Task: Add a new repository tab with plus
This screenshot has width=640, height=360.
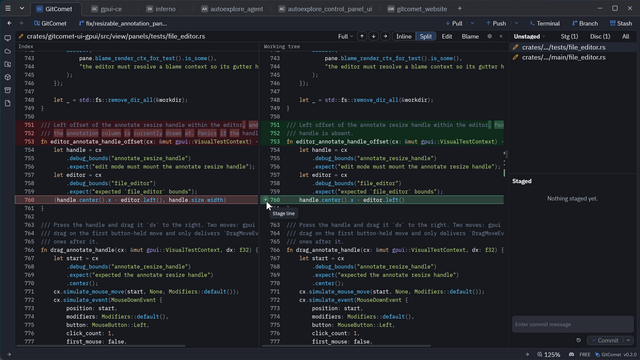Action: click(460, 9)
